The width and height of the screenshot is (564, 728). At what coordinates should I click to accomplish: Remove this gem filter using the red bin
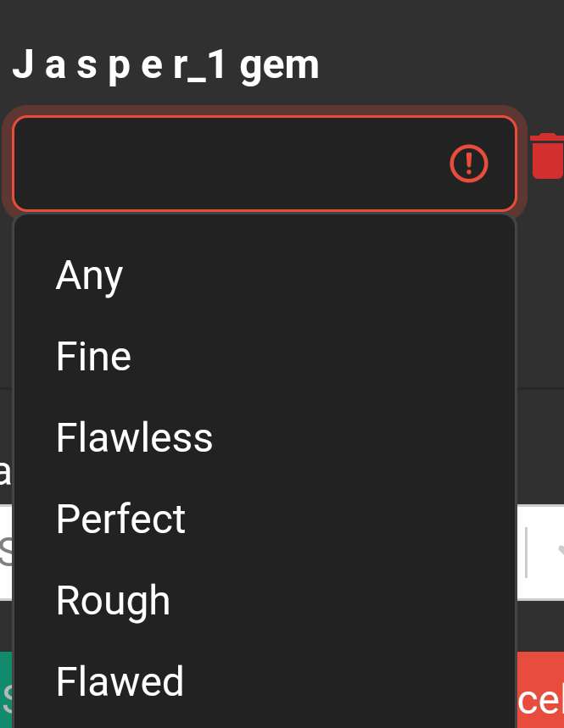pos(547,157)
